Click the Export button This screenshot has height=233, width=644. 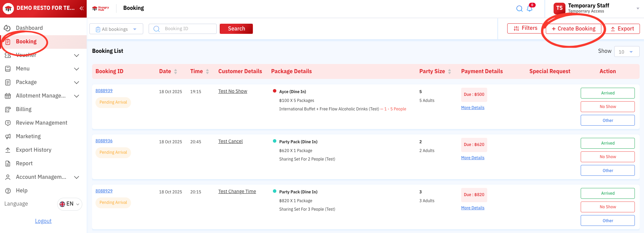(x=622, y=29)
